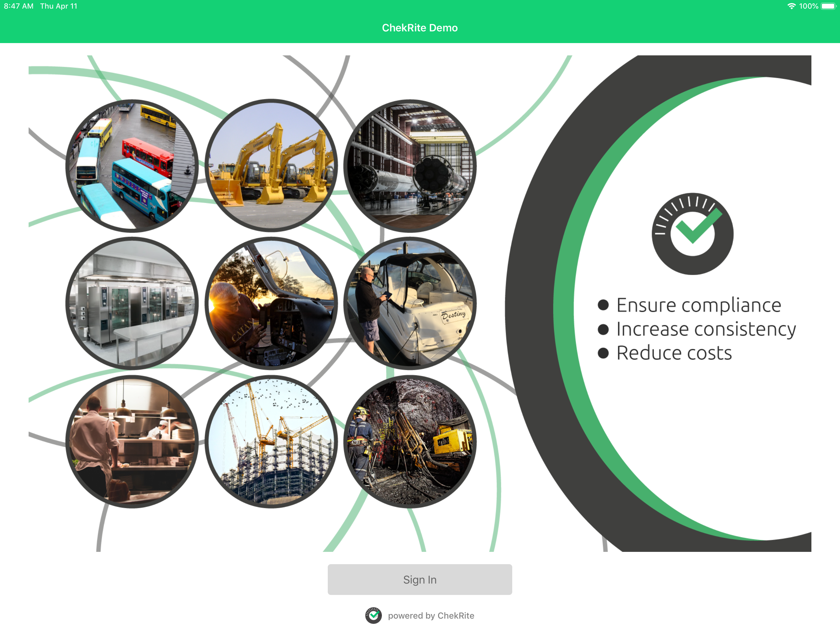Screen dimensions: 840x630
Task: Select the yellow excavators circular photo
Action: click(271, 165)
